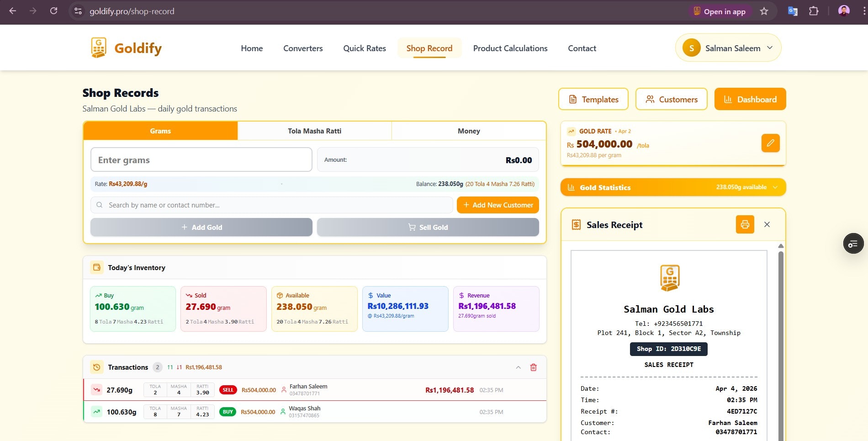This screenshot has width=868, height=441.
Task: Click the Transactions history clock icon
Action: 97,367
